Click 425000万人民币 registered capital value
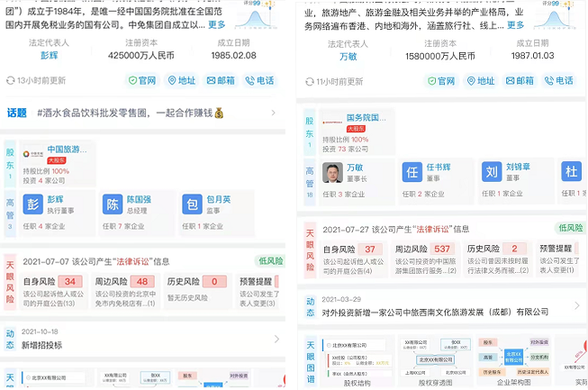Viewport: 588px width, 390px height. tap(141, 56)
